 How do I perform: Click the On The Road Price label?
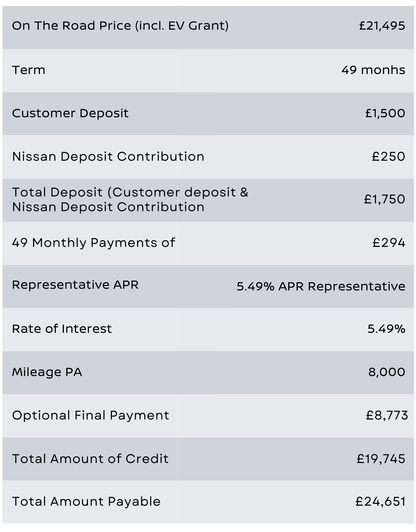pos(120,26)
